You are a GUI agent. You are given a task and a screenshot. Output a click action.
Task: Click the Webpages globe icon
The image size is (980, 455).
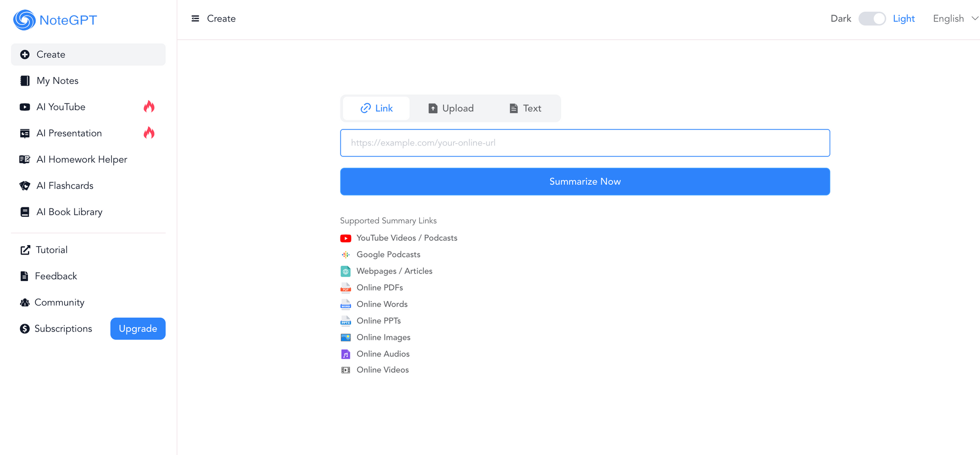click(x=345, y=271)
